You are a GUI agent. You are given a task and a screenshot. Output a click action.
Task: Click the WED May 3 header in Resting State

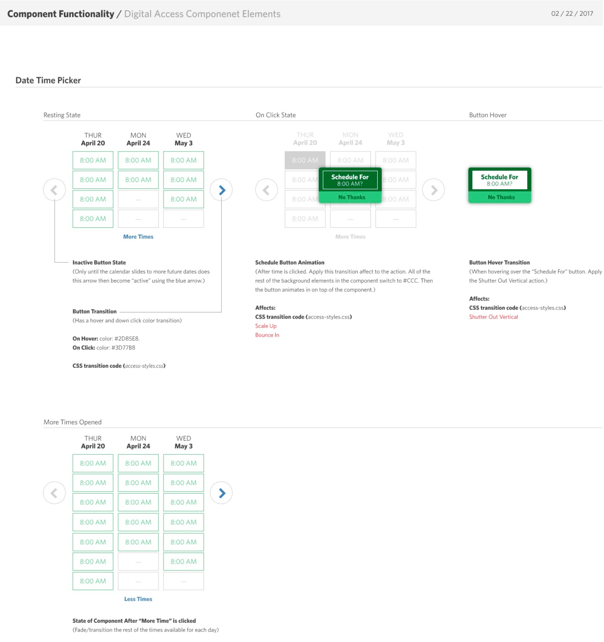tap(183, 139)
